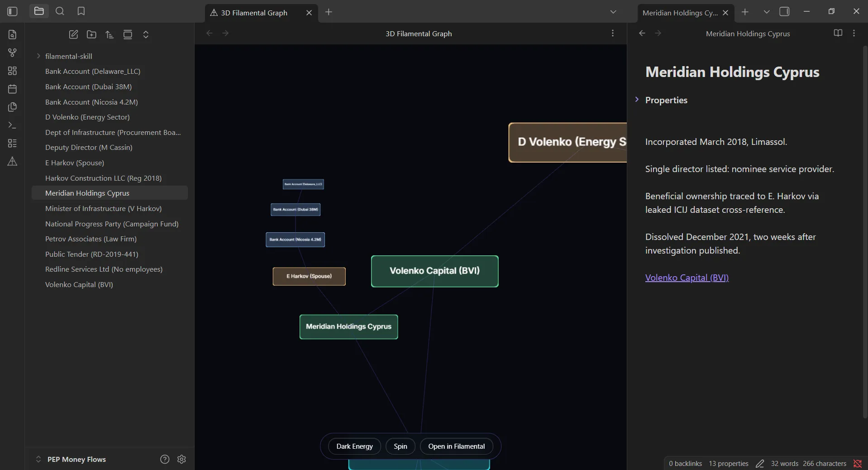Insert template from the ribbon
Image resolution: width=868 pixels, height=470 pixels.
(x=12, y=107)
